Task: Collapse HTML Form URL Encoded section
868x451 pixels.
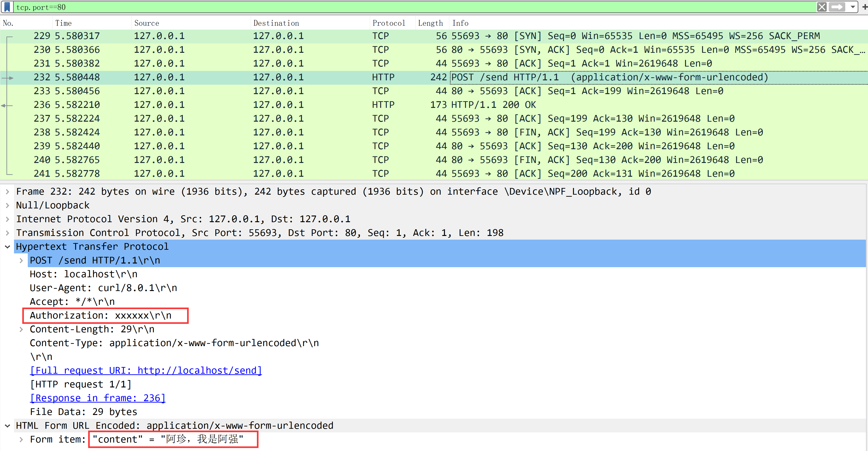Action: click(x=7, y=426)
